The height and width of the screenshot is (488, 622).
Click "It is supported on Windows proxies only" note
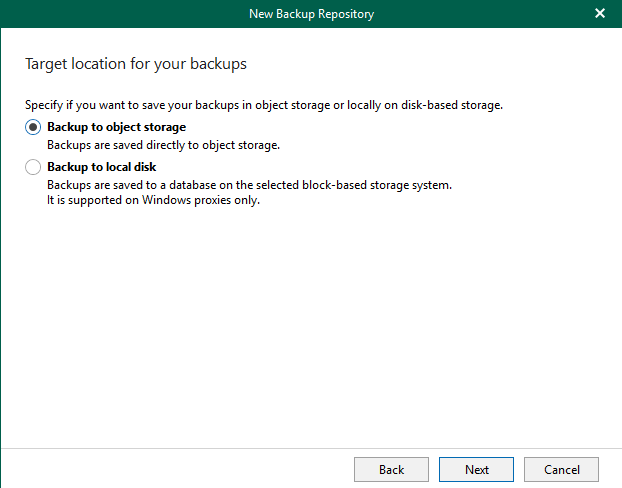153,199
